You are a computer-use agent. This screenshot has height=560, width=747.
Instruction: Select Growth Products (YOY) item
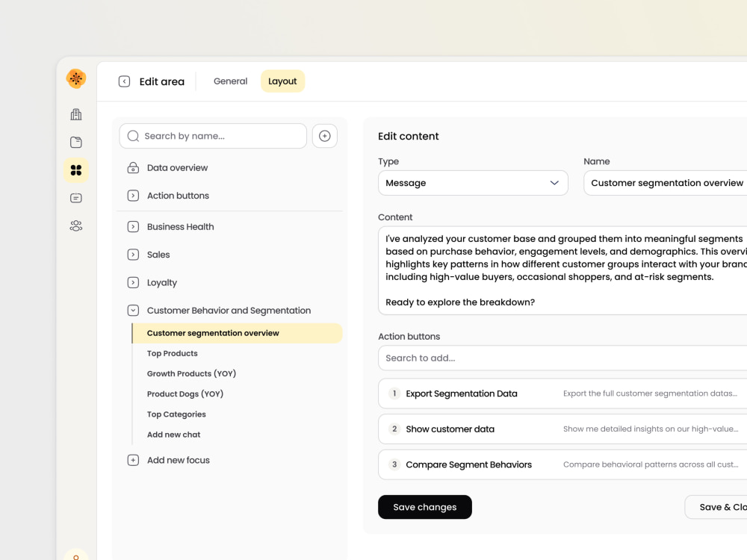coord(191,374)
